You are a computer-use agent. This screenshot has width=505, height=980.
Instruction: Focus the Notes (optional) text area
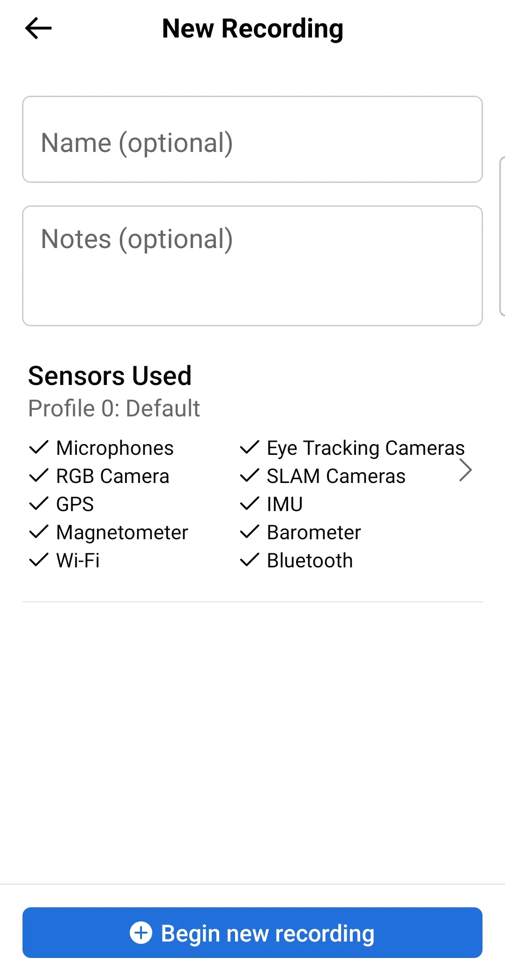tap(252, 266)
